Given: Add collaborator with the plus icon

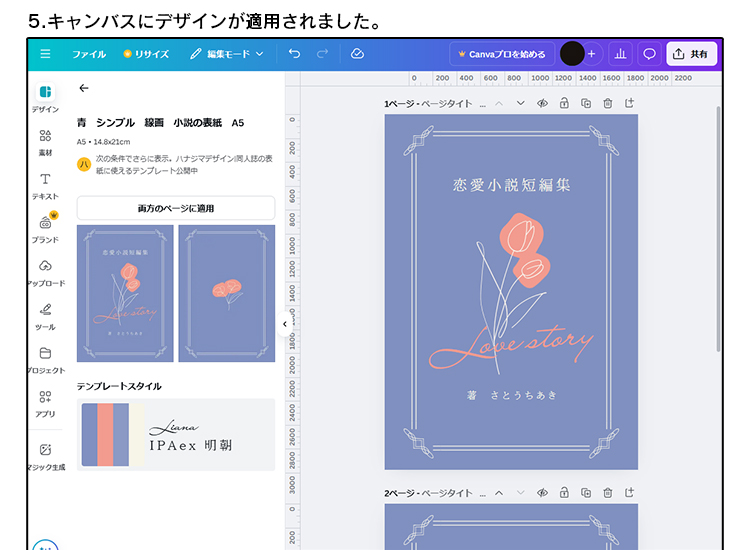Looking at the screenshot, I should pyautogui.click(x=592, y=54).
